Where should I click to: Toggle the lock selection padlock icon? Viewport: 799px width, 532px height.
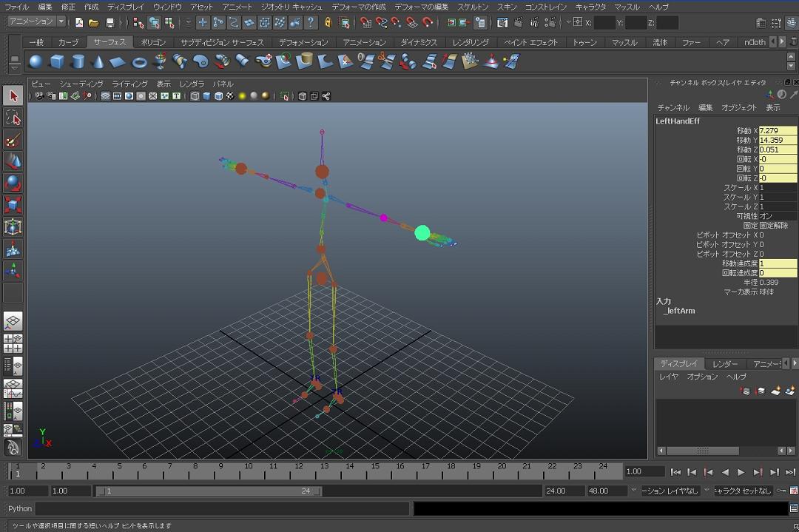click(328, 23)
